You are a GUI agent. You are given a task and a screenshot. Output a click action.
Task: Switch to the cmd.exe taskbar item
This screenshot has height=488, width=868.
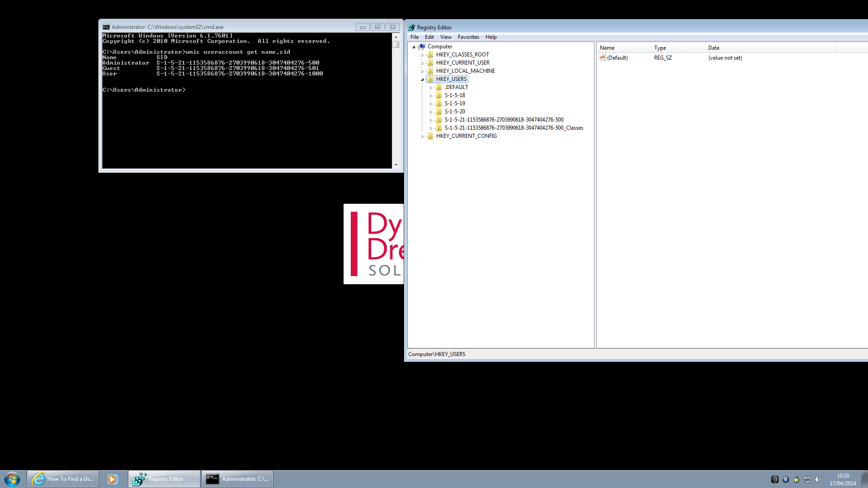pos(237,479)
